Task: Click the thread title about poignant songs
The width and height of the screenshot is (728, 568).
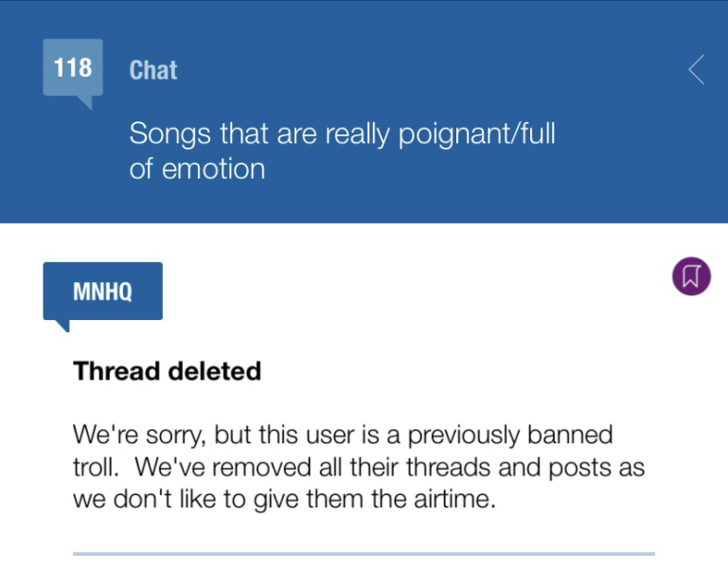Action: click(342, 151)
